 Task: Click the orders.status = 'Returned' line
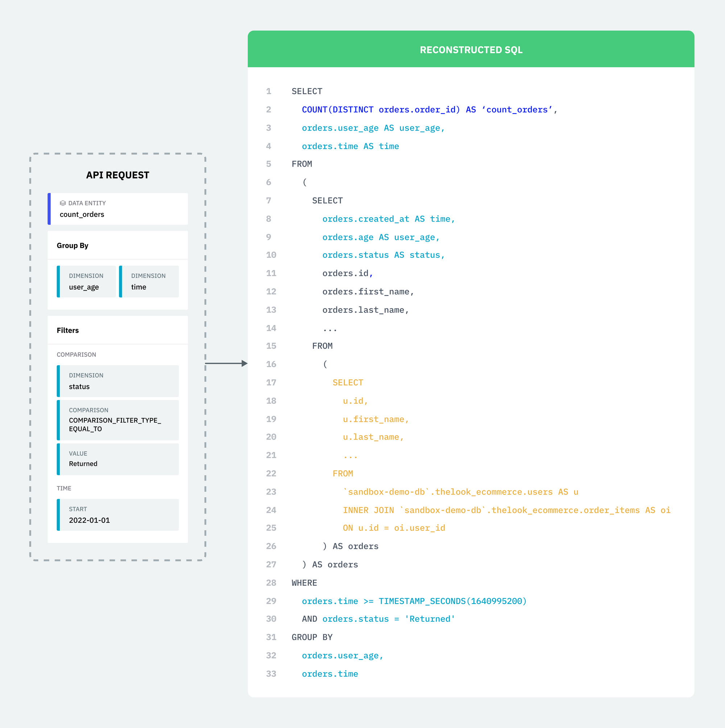pyautogui.click(x=388, y=619)
